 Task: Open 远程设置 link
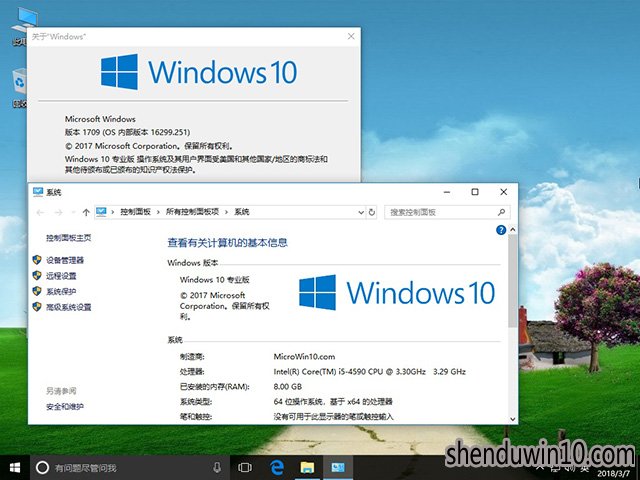pyautogui.click(x=61, y=276)
